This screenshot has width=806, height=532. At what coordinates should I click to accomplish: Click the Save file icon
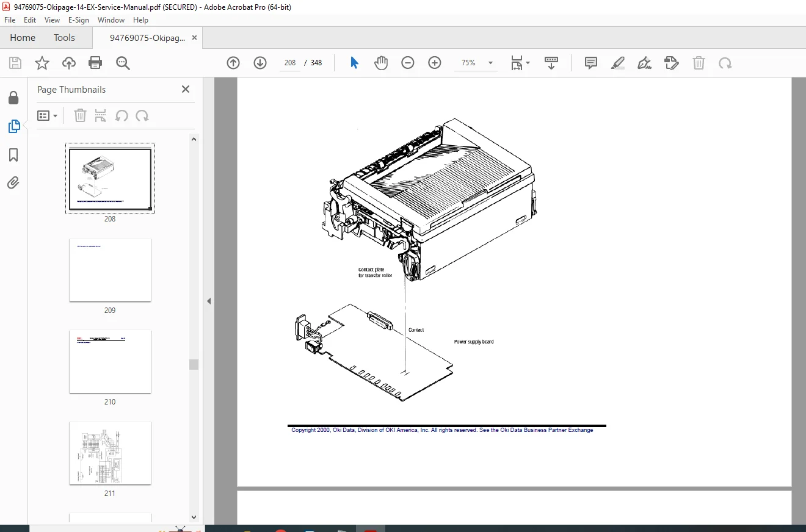point(15,63)
